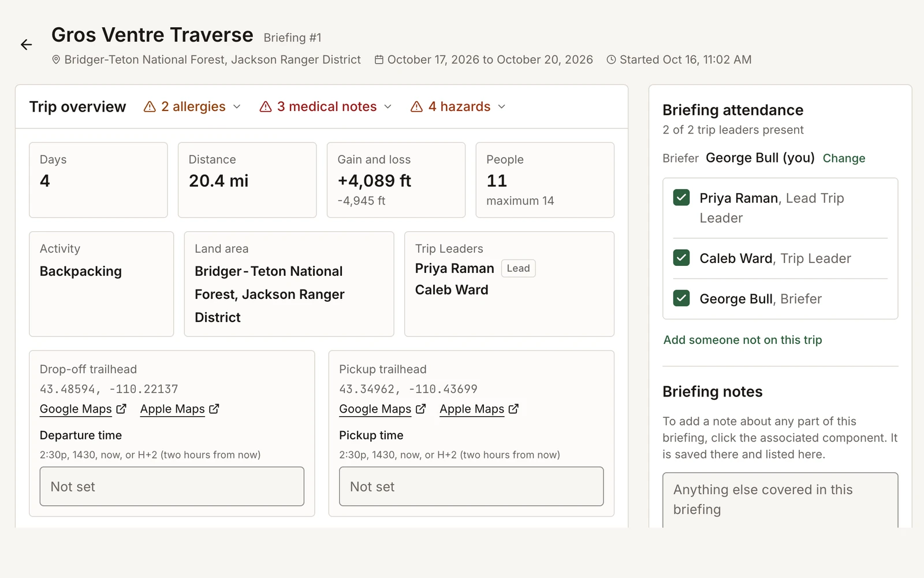Click external link icon beside drop-off Apple Maps
The height and width of the screenshot is (578, 924).
[x=214, y=409]
